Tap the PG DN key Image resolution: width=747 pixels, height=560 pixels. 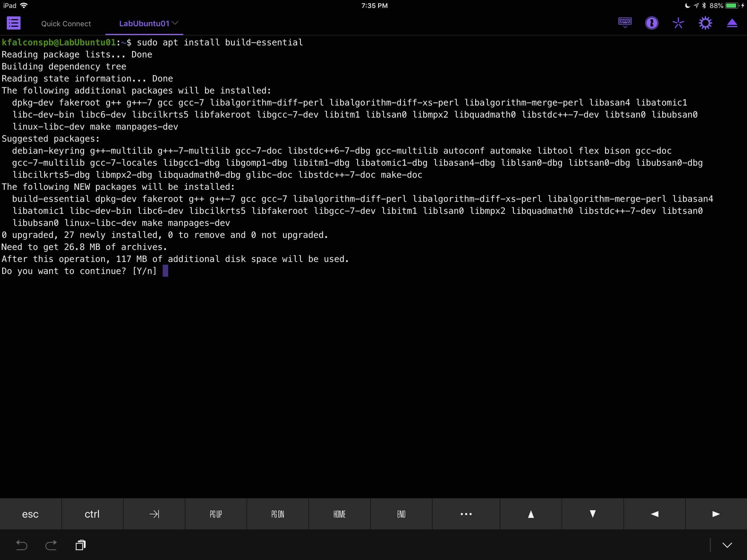pyautogui.click(x=278, y=514)
